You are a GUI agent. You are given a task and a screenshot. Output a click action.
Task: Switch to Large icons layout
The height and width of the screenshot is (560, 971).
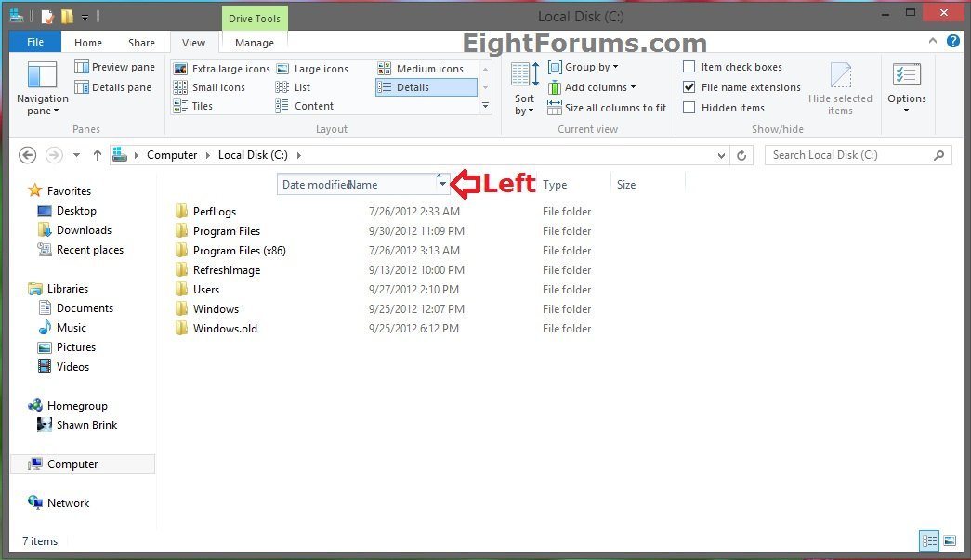point(312,69)
